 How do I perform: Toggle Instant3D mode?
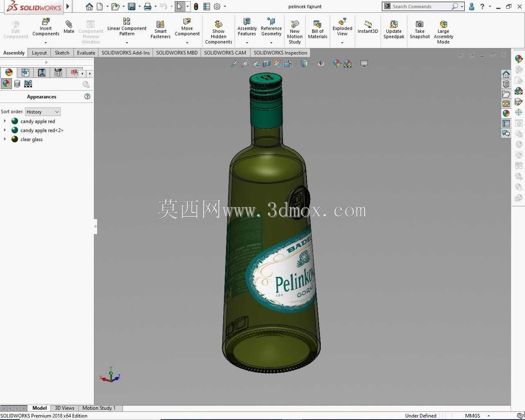click(x=367, y=27)
